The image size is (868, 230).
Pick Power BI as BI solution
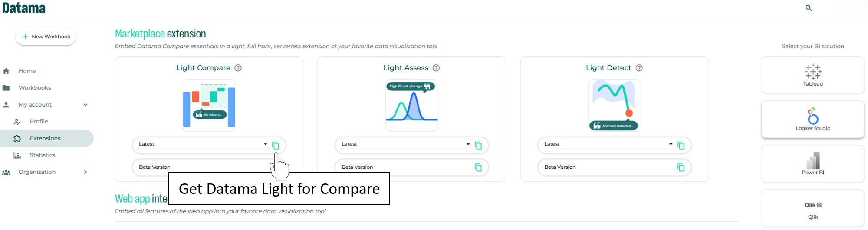pyautogui.click(x=813, y=164)
